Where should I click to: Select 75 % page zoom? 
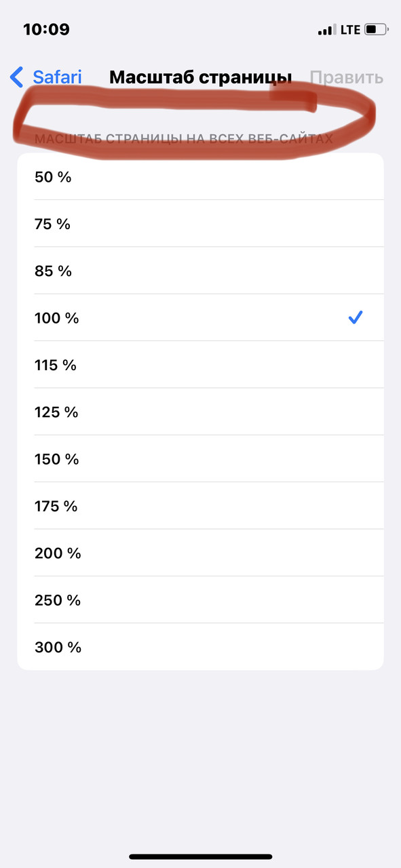pos(200,224)
